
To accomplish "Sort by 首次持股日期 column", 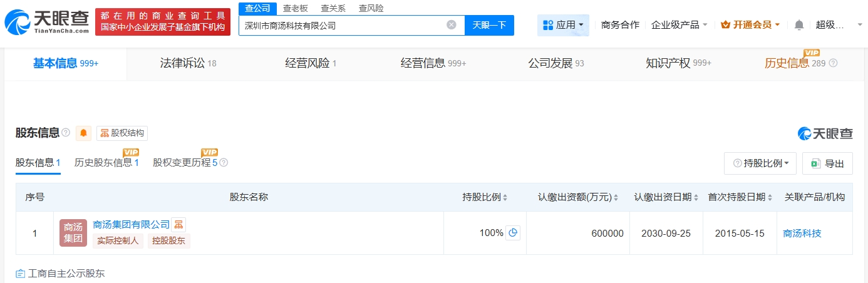I will click(770, 197).
